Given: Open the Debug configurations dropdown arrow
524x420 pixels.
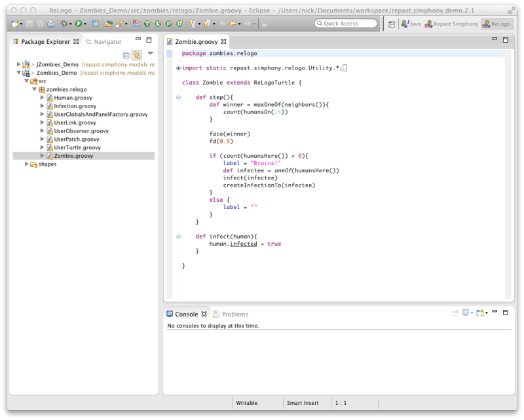Looking at the screenshot, I should point(71,24).
